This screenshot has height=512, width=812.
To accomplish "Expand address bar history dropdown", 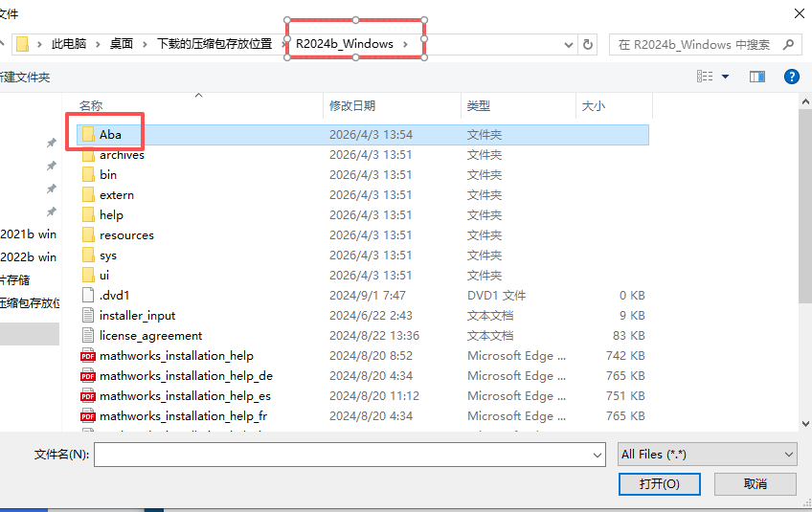I will pyautogui.click(x=568, y=45).
